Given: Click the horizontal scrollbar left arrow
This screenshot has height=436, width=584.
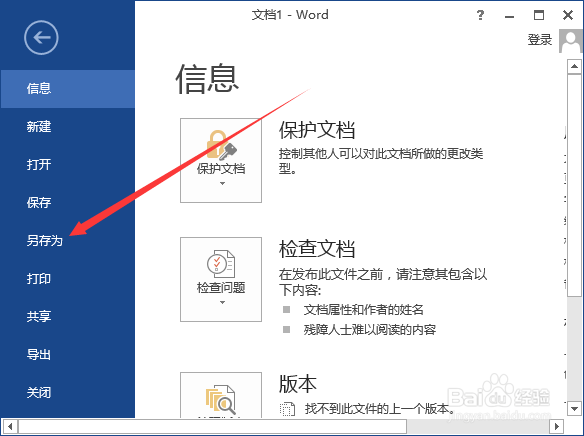Looking at the screenshot, I should pyautogui.click(x=10, y=426).
